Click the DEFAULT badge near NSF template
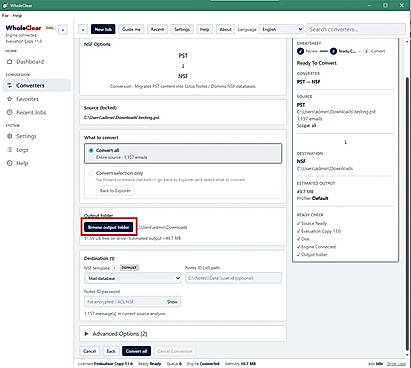Image resolution: width=411 pixels, height=368 pixels. pos(129,268)
